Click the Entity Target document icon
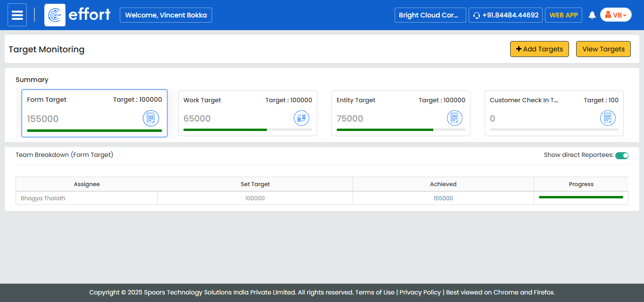The image size is (644, 302). click(454, 118)
